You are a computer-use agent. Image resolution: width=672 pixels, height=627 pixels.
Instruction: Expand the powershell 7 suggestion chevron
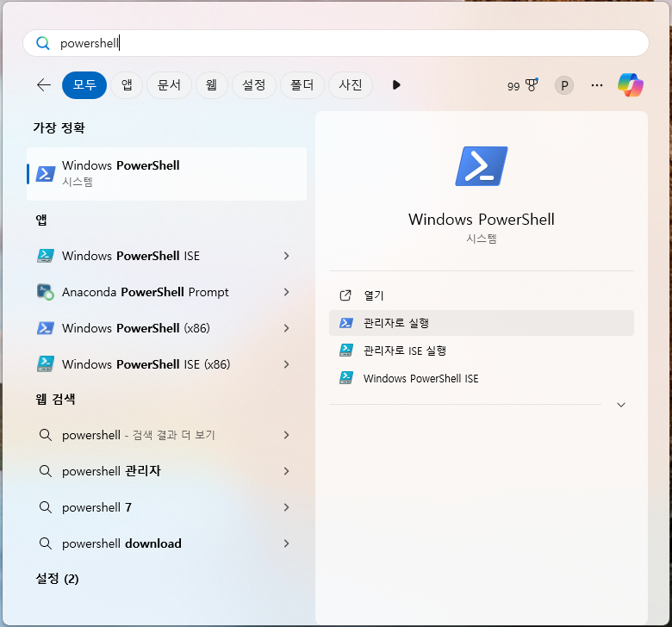point(286,507)
